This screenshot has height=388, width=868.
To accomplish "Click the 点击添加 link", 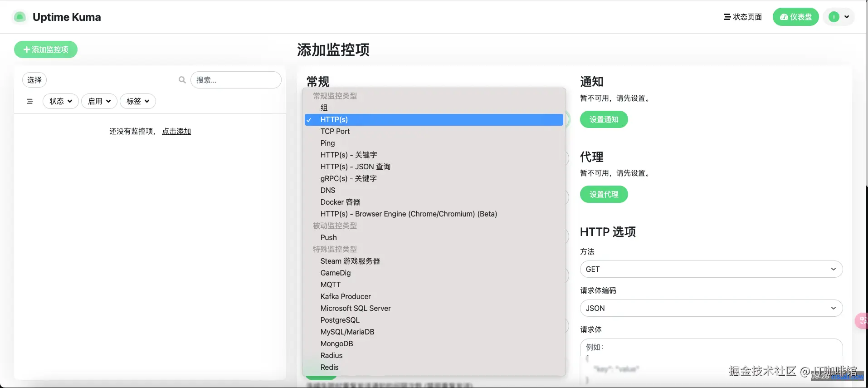I will pos(176,131).
